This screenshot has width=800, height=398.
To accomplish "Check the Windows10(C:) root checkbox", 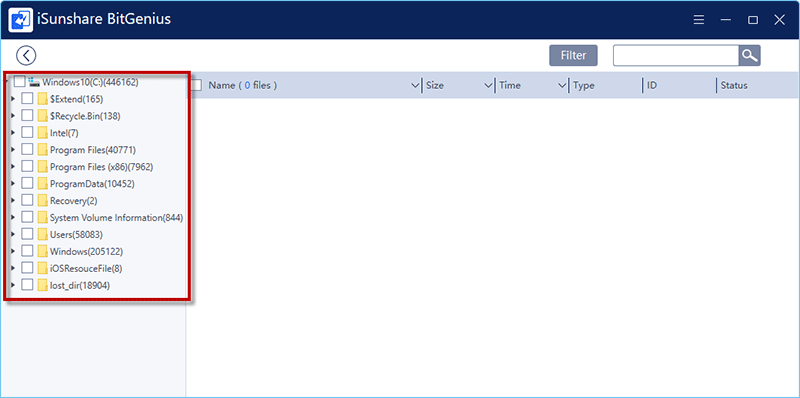I will click(x=19, y=81).
